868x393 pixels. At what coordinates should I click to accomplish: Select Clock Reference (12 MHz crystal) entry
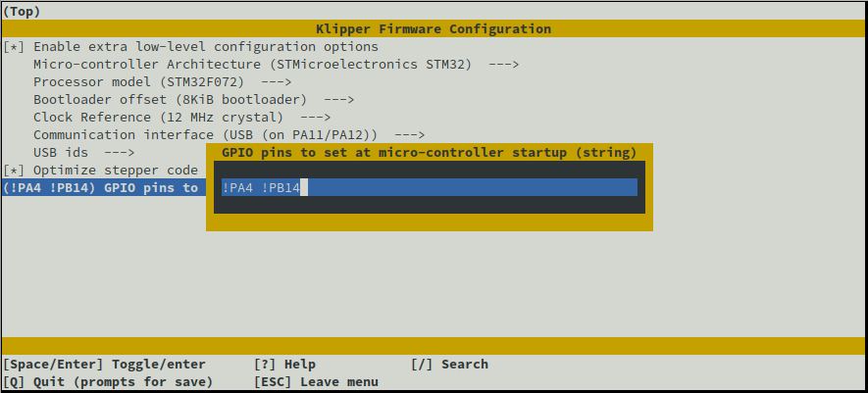(x=158, y=118)
